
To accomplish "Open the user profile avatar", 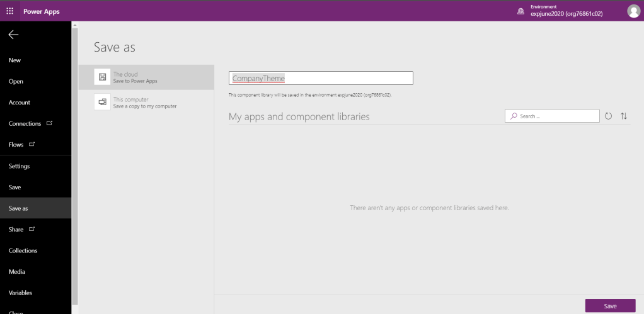I will point(633,11).
